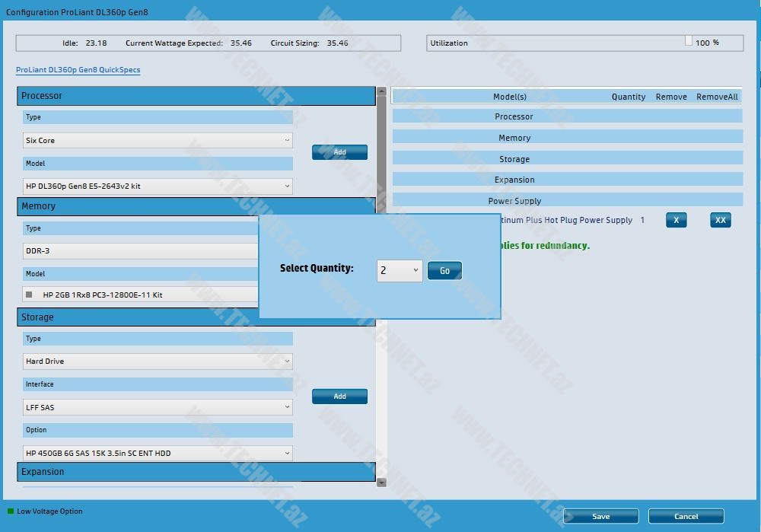Click the Utilization slider handle

coord(688,41)
